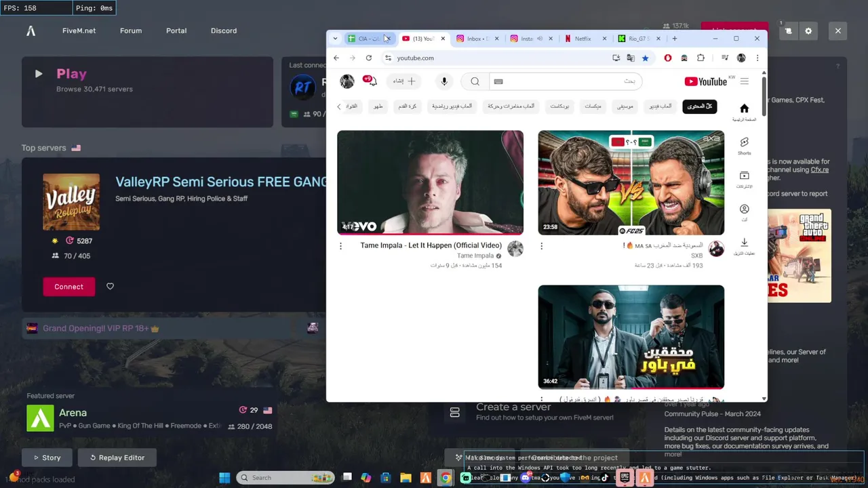Open the site information icon beside youtube.com
868x488 pixels.
(x=388, y=58)
